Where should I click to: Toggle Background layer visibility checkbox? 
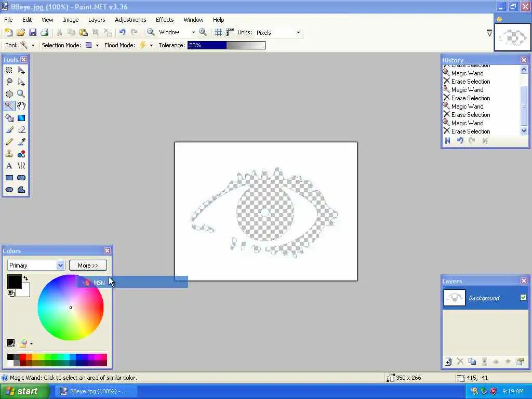click(523, 298)
